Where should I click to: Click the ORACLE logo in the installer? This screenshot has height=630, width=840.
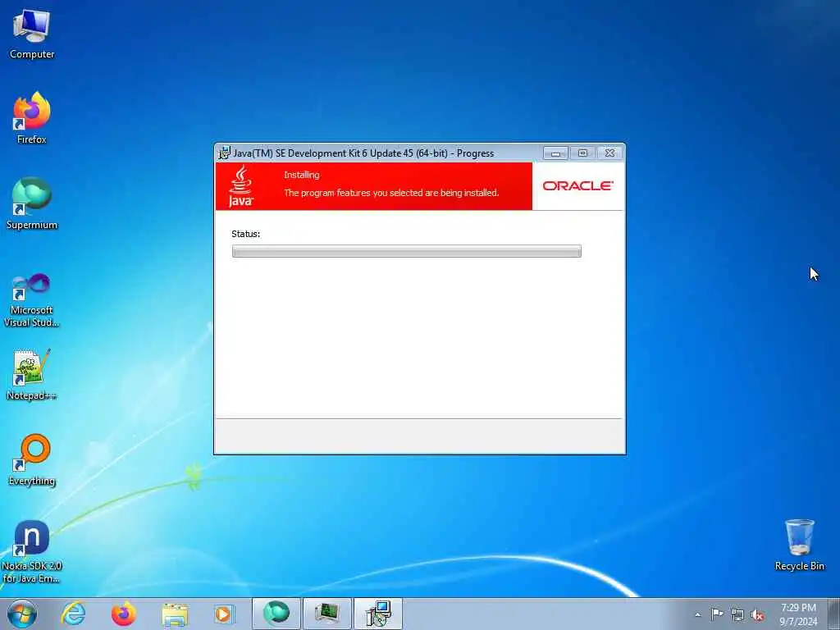tap(578, 186)
